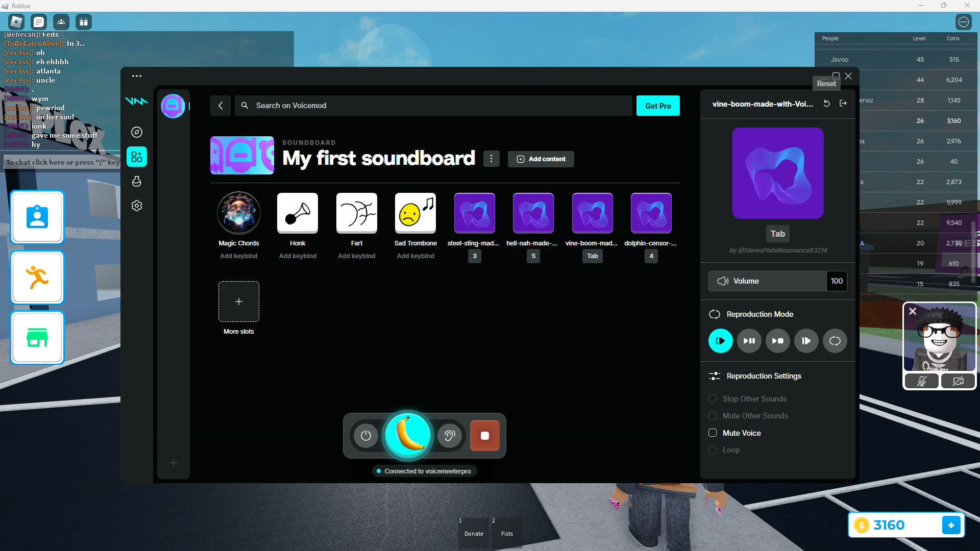Viewport: 980px width, 551px height.
Task: Play the Honk sound
Action: (x=298, y=213)
